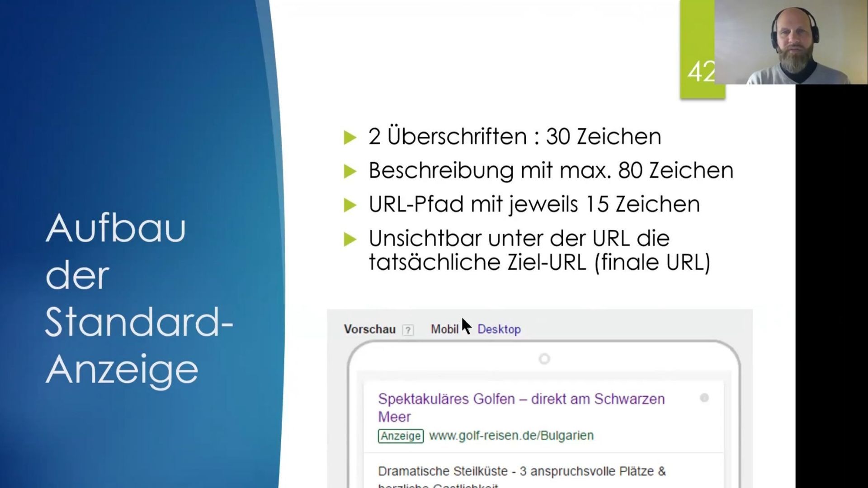Click the green 'Anzeige' badge in the ad
The width and height of the screenshot is (868, 488).
pyautogui.click(x=401, y=436)
